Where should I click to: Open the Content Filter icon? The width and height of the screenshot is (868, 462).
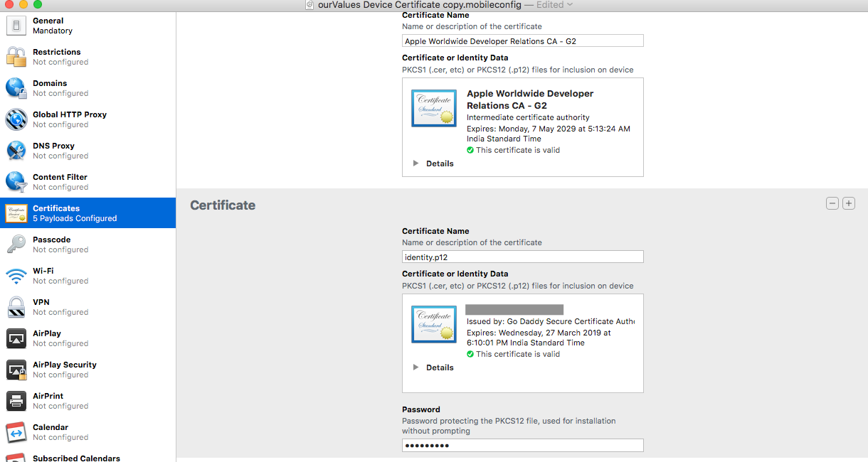tap(16, 182)
